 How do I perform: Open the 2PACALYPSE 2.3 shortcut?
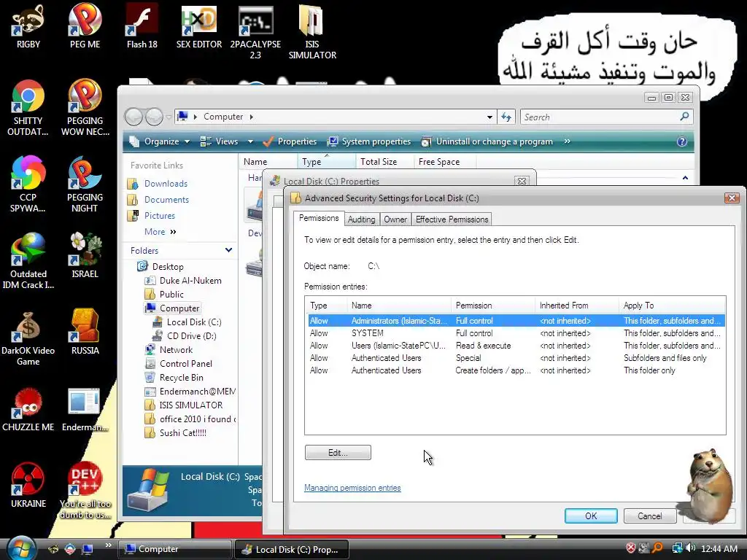point(255,32)
